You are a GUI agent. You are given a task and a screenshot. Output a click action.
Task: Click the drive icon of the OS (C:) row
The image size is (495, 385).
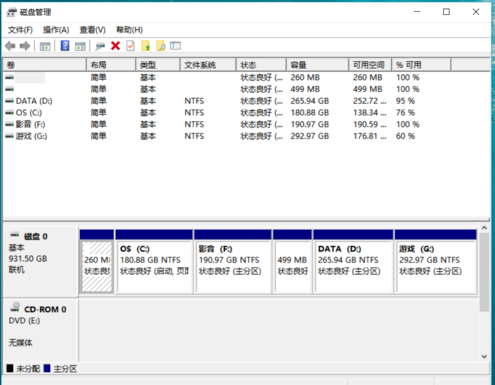pos(10,113)
